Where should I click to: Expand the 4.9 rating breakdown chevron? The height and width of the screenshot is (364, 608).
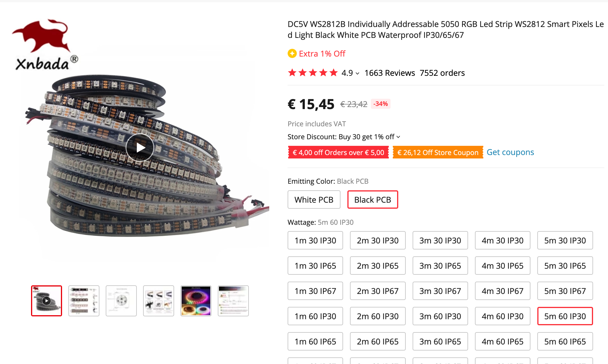(357, 73)
